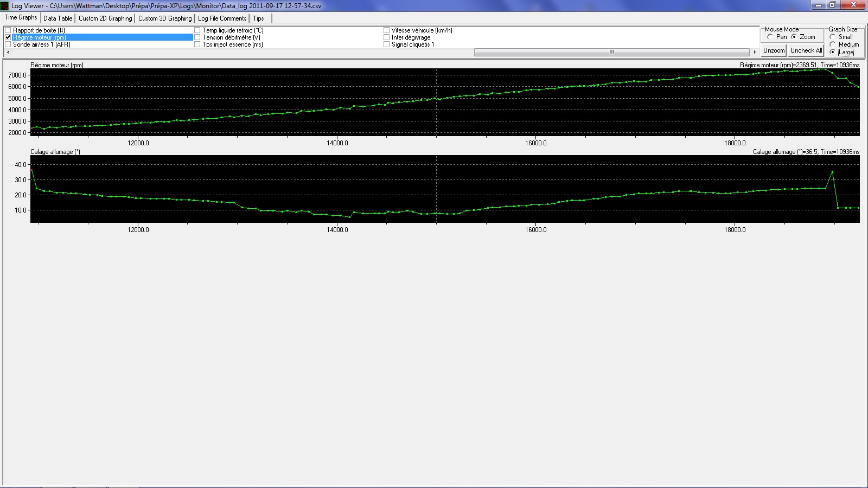Choose the Large graph size
Image resolution: width=868 pixels, height=488 pixels.
[833, 52]
